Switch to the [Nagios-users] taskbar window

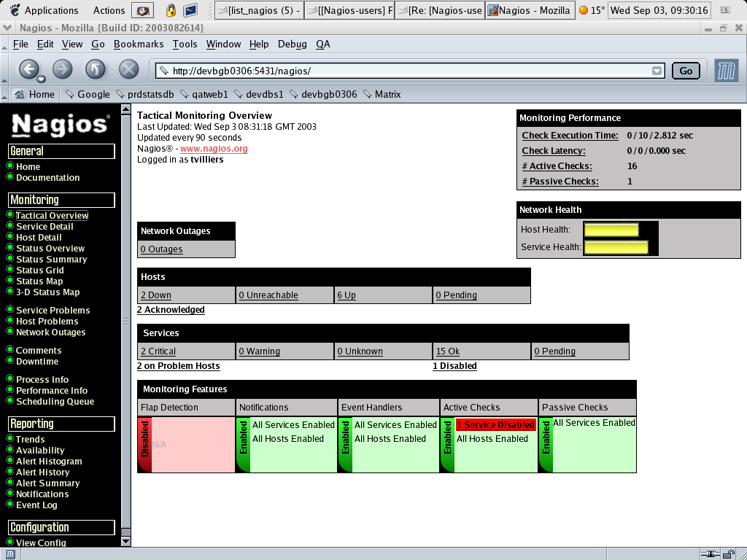tap(349, 10)
